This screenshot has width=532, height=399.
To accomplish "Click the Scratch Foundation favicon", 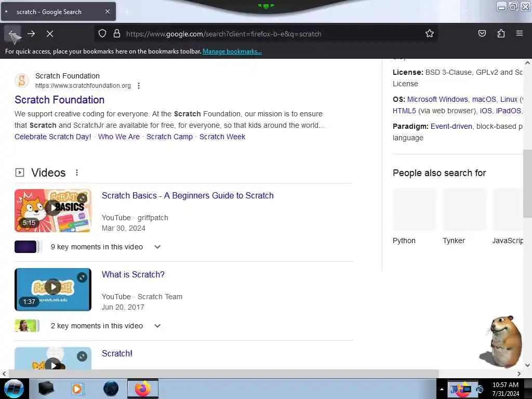I will click(22, 81).
